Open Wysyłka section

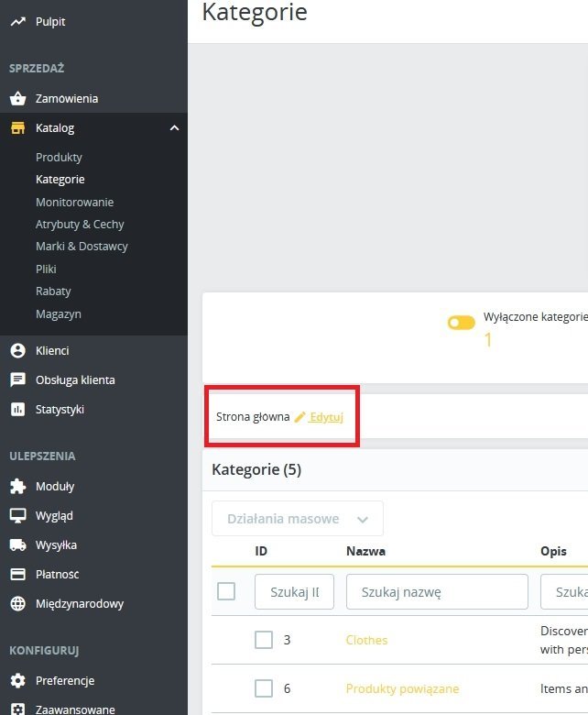click(x=56, y=544)
